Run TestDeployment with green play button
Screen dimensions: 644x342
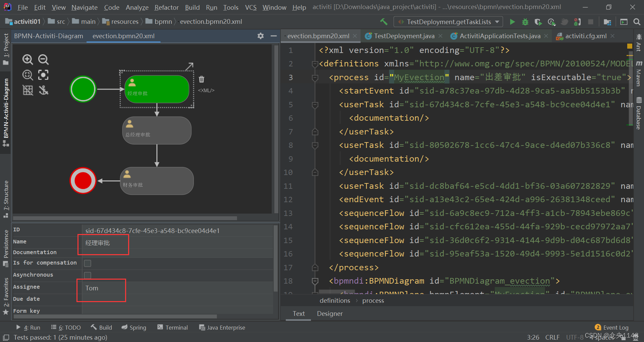[x=512, y=22]
